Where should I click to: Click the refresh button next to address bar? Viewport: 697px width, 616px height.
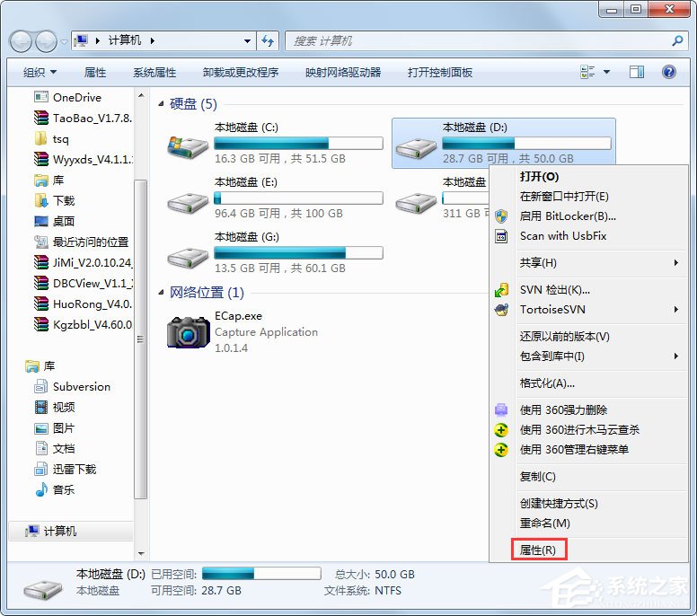pos(268,41)
